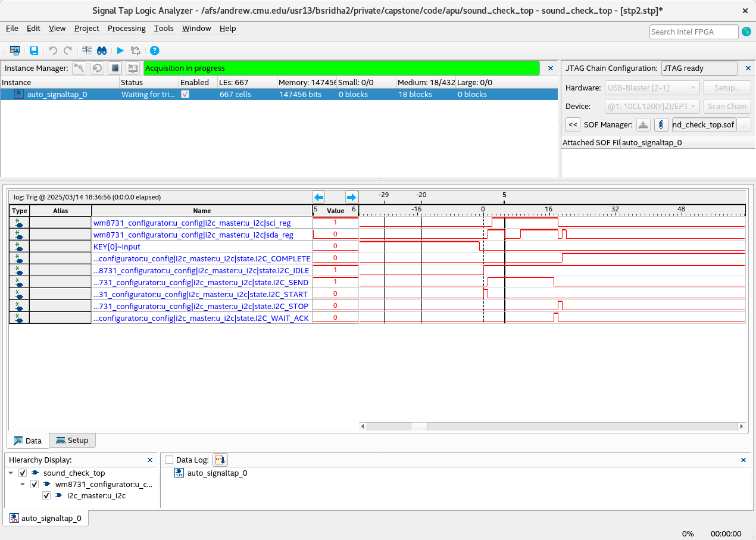Click right blue arrow in time bar
The width and height of the screenshot is (756, 540).
[351, 197]
